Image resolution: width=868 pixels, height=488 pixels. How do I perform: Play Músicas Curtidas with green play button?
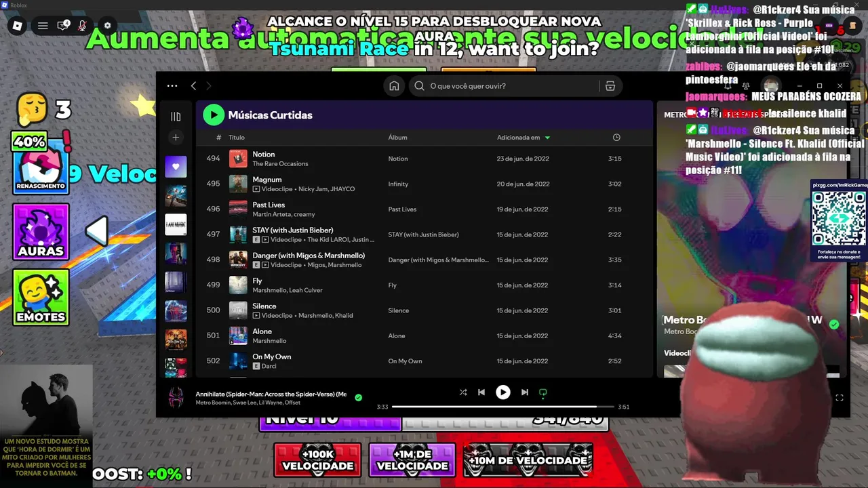click(214, 115)
